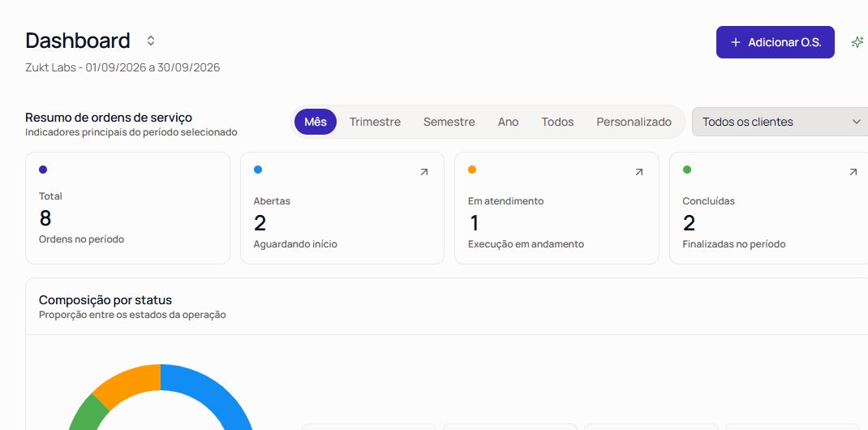Click the 'Execução em andamento' label

click(x=526, y=244)
